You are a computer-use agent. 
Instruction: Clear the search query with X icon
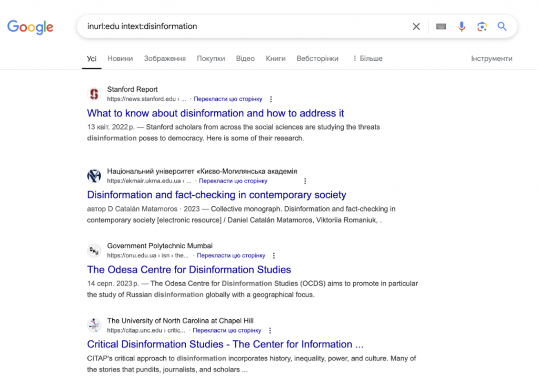tap(416, 26)
